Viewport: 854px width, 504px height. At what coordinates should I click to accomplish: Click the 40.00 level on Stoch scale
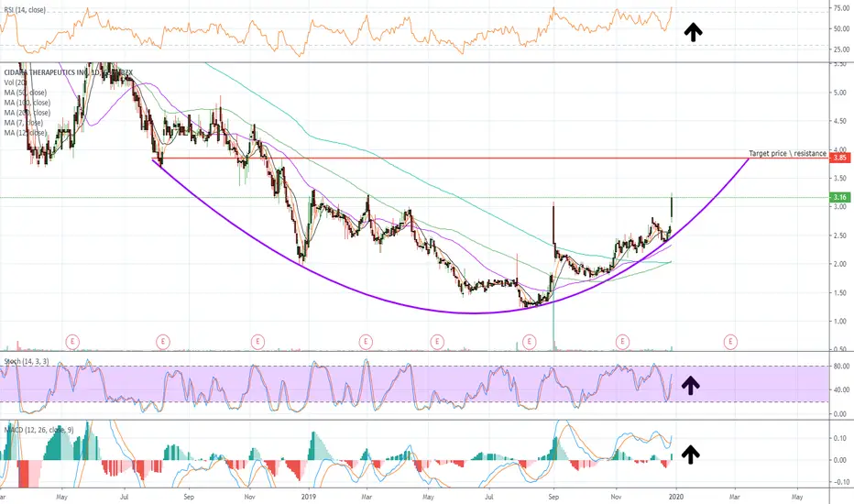coord(841,389)
